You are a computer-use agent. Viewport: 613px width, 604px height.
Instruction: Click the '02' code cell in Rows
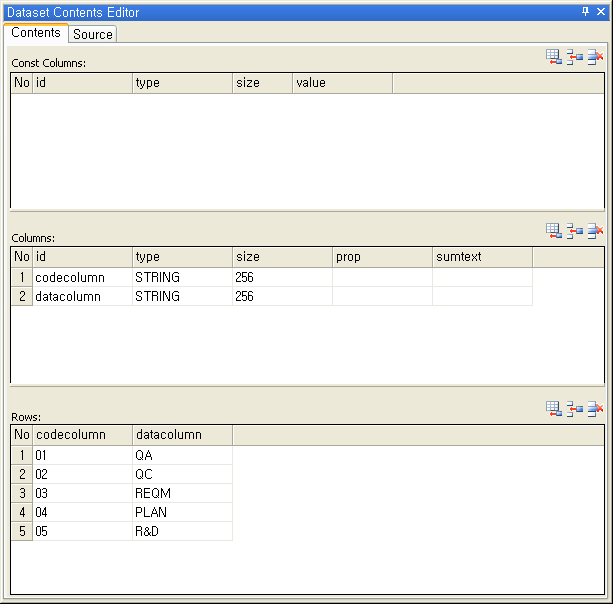point(82,474)
